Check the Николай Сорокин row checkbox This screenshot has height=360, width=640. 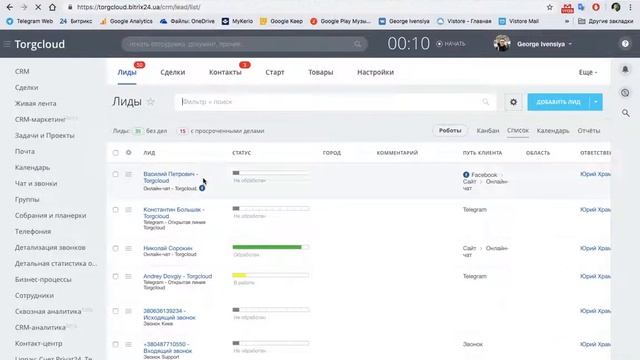116,249
